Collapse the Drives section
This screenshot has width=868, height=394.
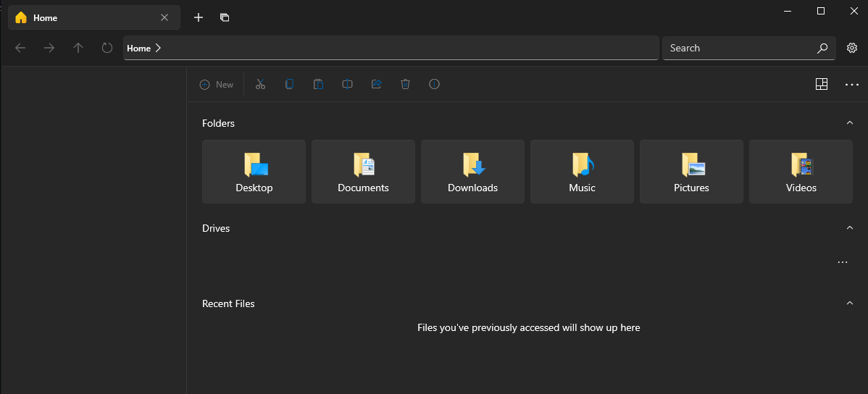850,227
